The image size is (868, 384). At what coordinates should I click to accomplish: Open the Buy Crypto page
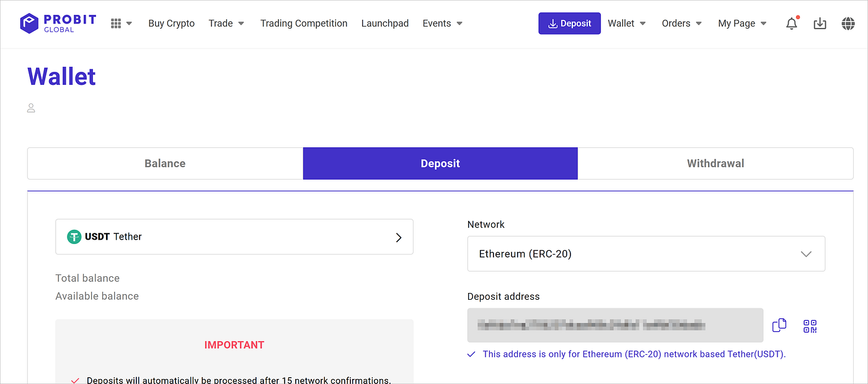point(172,24)
